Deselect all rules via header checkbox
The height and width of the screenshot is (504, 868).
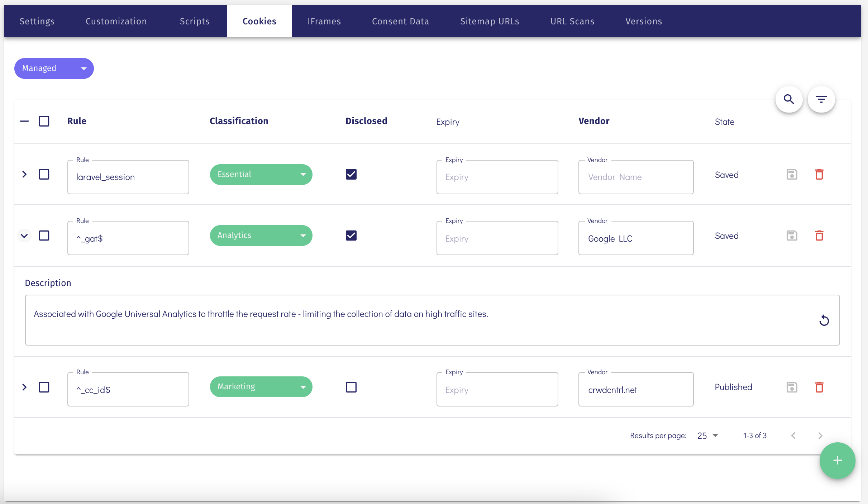coord(44,121)
